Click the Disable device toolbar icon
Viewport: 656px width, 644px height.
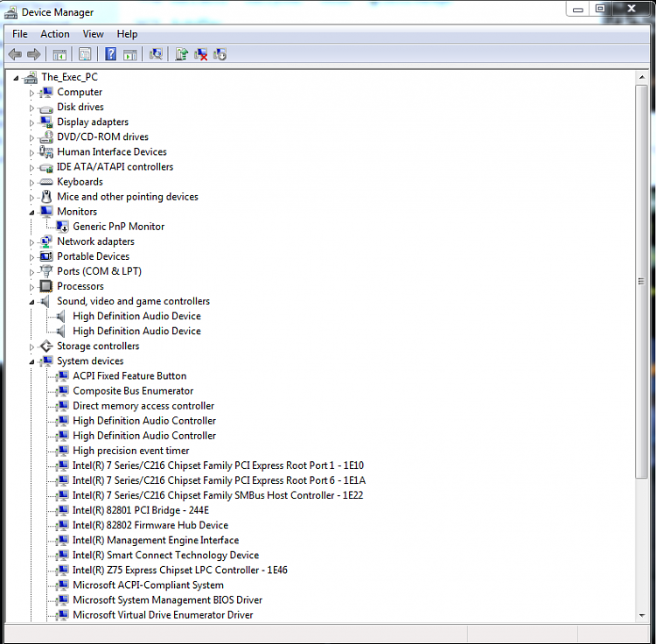(220, 54)
